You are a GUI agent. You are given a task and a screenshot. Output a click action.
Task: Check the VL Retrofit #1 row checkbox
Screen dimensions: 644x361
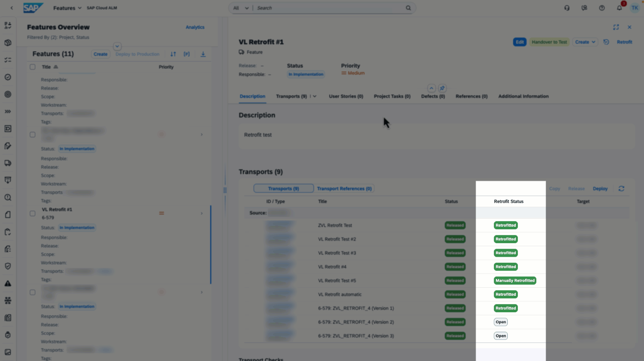33,214
